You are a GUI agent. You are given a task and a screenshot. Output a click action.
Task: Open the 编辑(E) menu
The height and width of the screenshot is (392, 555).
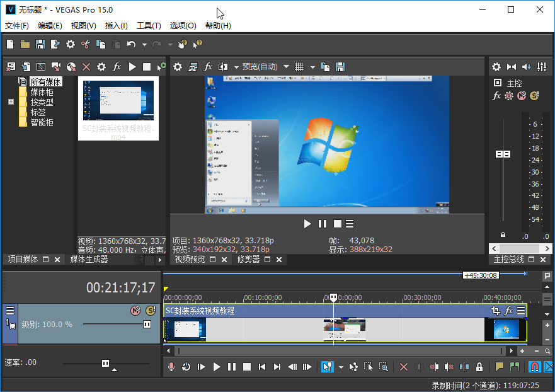pos(50,25)
